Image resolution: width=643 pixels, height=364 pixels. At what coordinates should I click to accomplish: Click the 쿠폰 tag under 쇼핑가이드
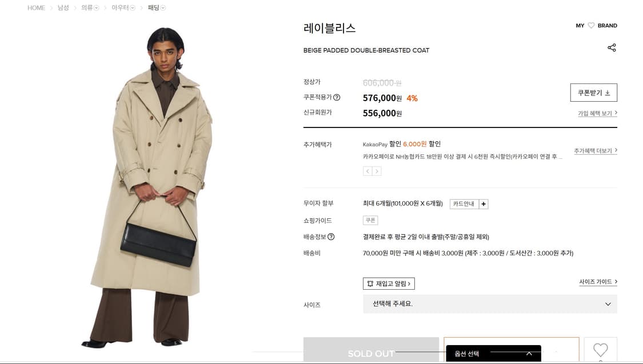coord(370,220)
